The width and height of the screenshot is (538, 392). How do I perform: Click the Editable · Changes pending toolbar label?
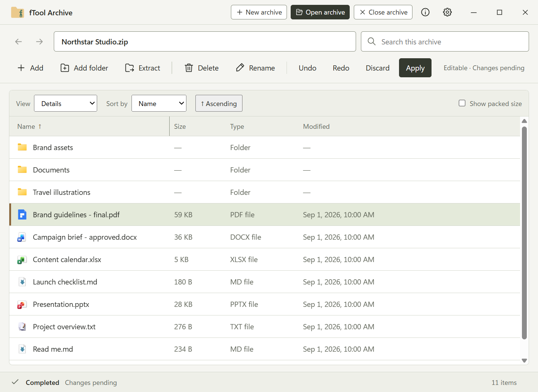coord(484,68)
